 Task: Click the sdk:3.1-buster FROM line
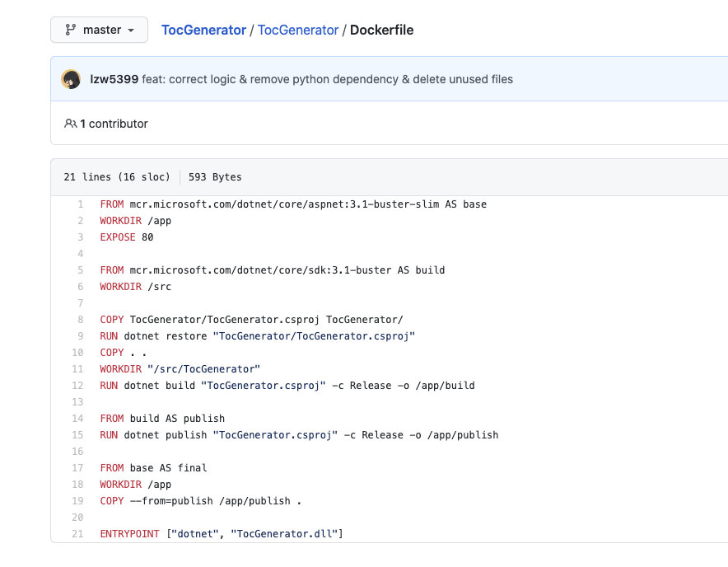point(273,270)
